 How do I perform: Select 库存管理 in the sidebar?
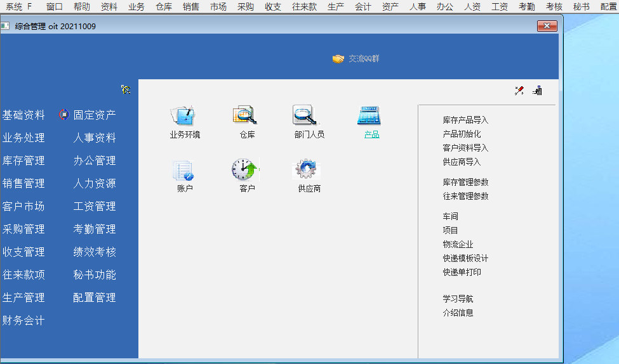click(x=23, y=160)
